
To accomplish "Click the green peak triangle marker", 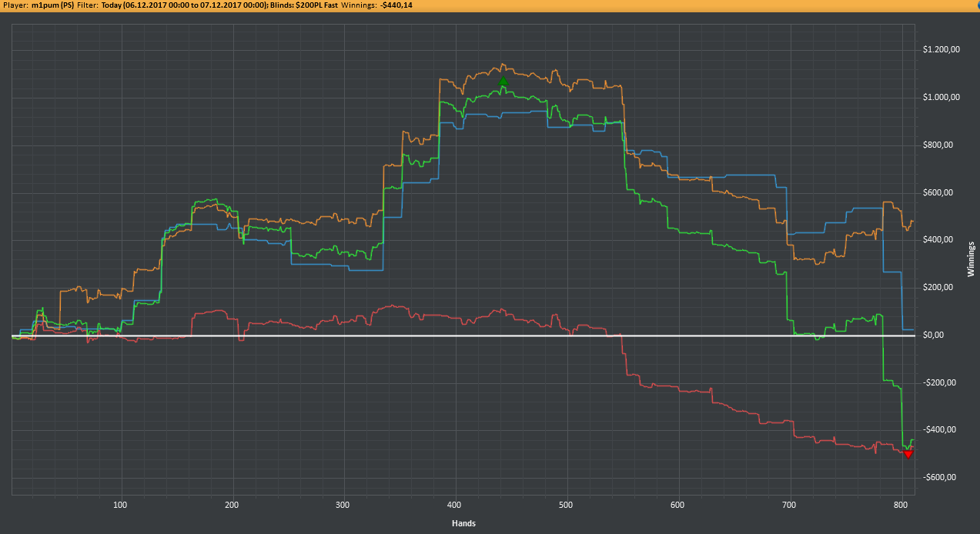I will tap(503, 82).
